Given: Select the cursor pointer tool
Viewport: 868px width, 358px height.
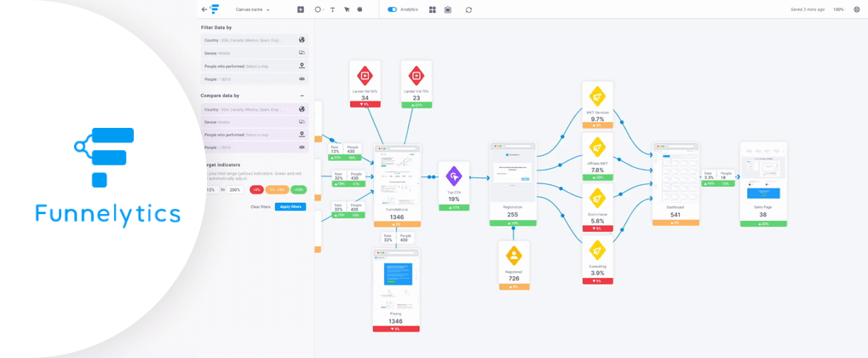Looking at the screenshot, I should [347, 9].
